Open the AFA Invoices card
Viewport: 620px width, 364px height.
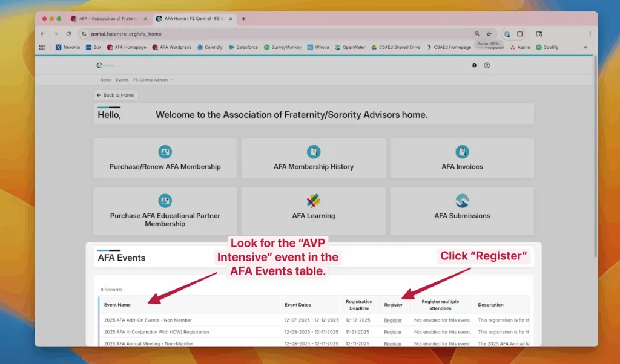point(462,158)
